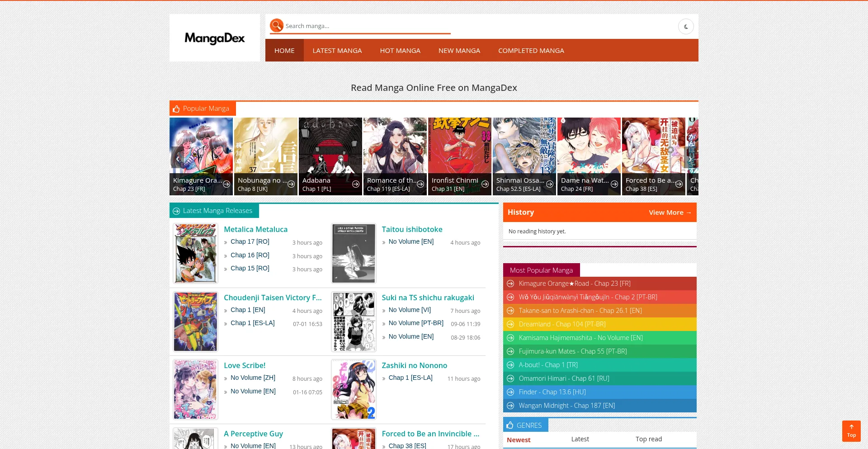868x449 pixels.
Task: Click arrow icon beside Kamisama Hajimemashita entry
Action: pos(510,338)
